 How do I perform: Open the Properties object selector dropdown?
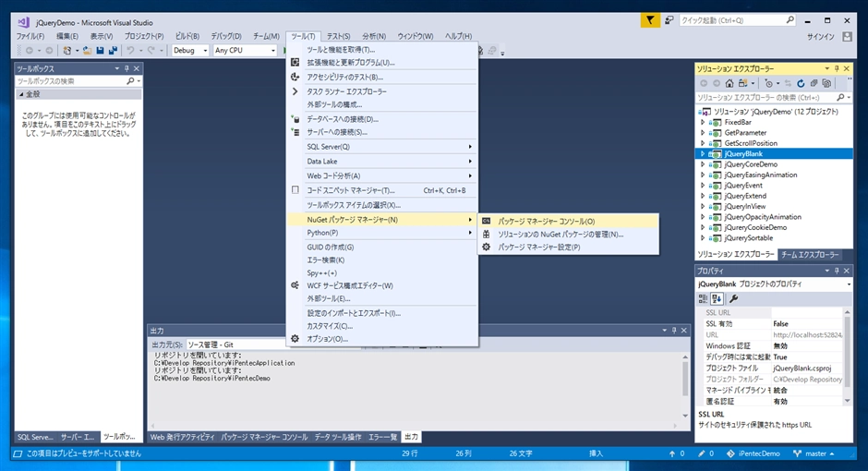click(x=849, y=284)
